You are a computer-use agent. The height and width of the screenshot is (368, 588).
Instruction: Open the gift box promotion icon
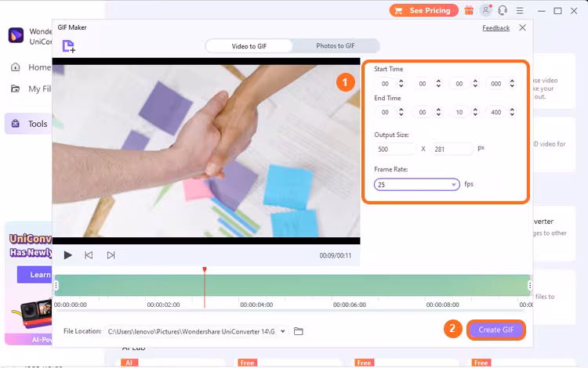[x=469, y=10]
